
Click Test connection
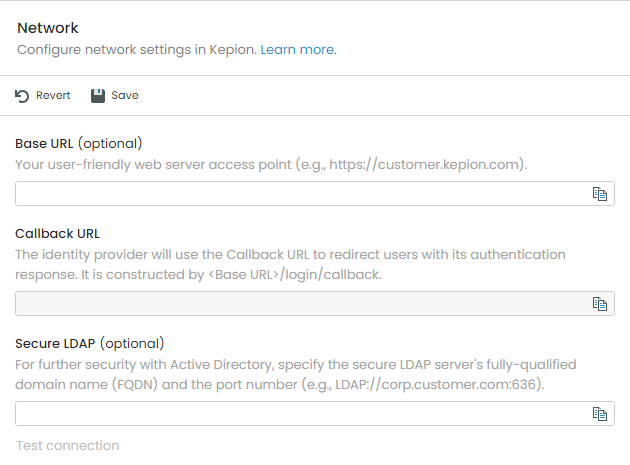[68, 445]
